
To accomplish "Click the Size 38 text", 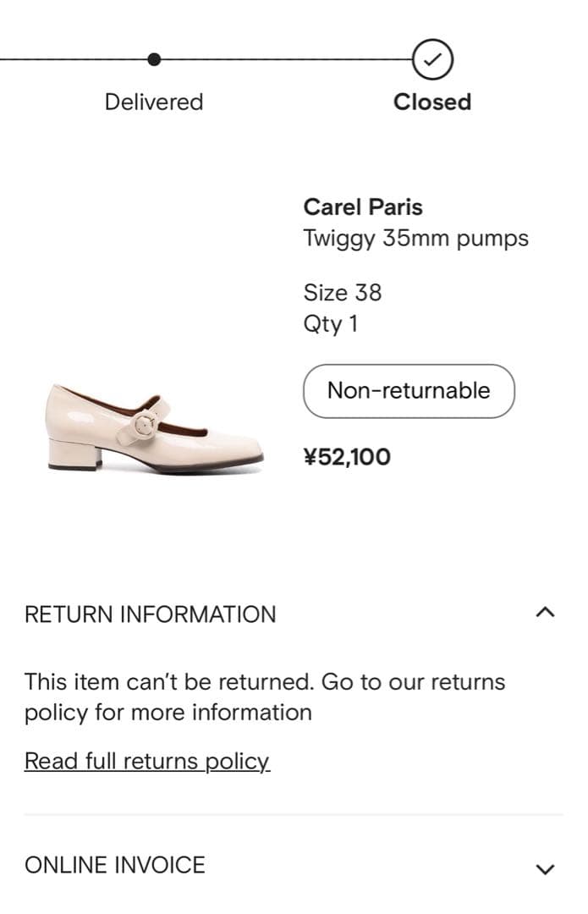I will pos(343,293).
